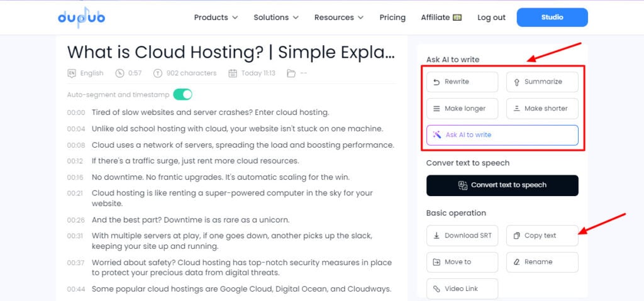The height and width of the screenshot is (301, 644).
Task: Rename the project
Action: [x=541, y=262]
